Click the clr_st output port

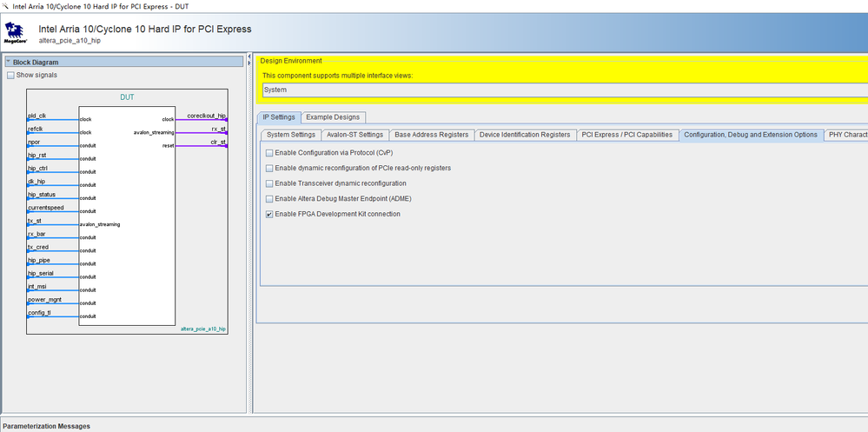pyautogui.click(x=218, y=143)
